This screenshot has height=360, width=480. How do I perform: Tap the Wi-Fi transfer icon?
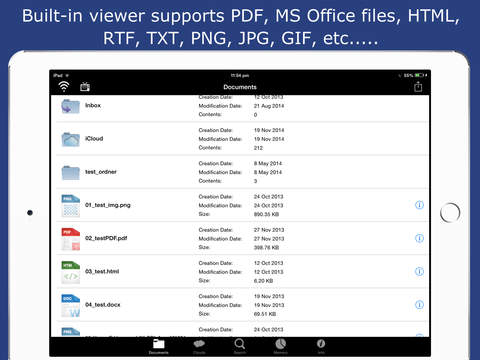pos(64,87)
